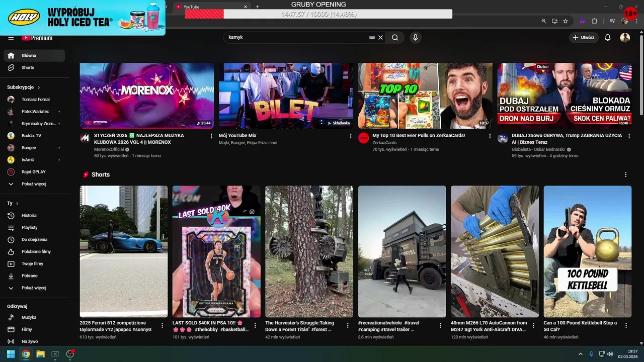This screenshot has width=644, height=362.
Task: Open IsAmU subscription
Action: click(34, 159)
